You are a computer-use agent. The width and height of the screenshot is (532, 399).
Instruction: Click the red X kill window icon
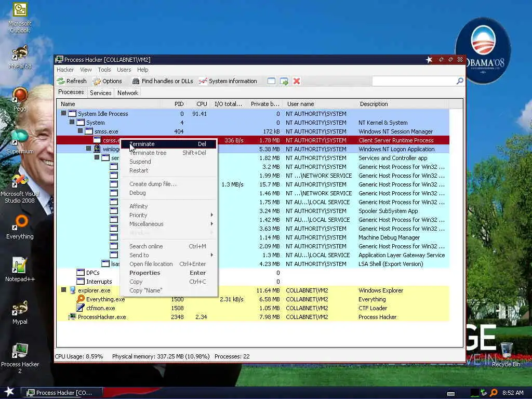[x=297, y=81]
